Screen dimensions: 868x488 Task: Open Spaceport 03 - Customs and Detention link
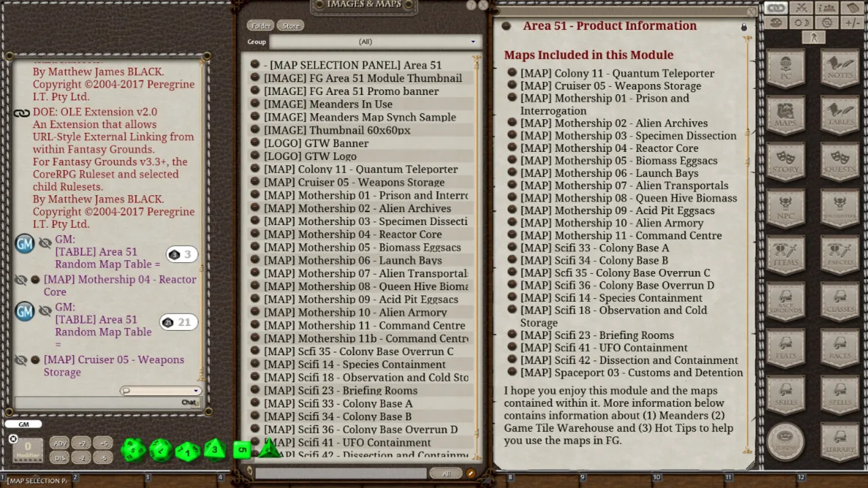[631, 372]
